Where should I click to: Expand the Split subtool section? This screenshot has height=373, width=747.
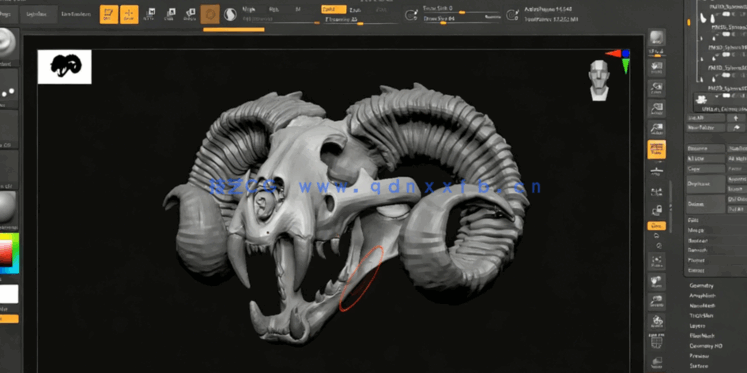693,220
